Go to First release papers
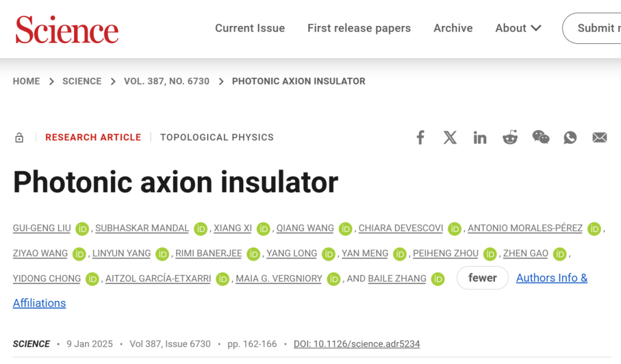The image size is (621, 364). [x=359, y=28]
